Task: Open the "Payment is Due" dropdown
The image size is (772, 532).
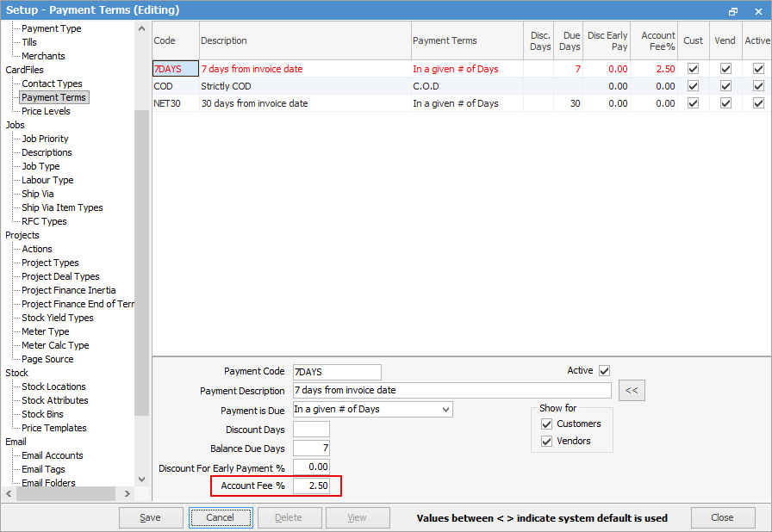Action: [x=446, y=409]
